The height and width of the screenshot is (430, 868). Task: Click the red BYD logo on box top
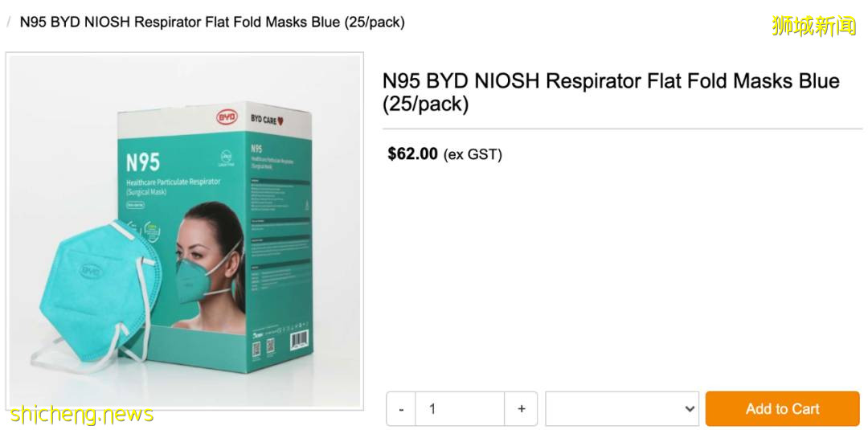(x=227, y=117)
